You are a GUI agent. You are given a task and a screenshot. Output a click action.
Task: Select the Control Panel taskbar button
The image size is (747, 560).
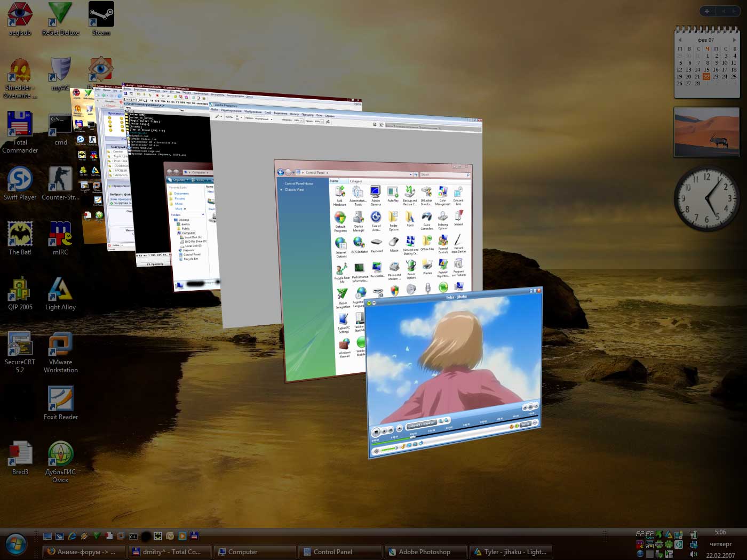340,552
